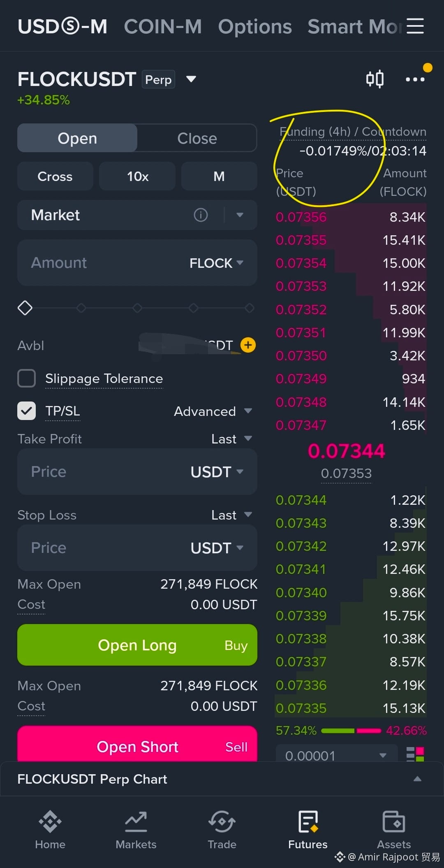Open the 0.00001 price precision dropdown

coord(336,755)
